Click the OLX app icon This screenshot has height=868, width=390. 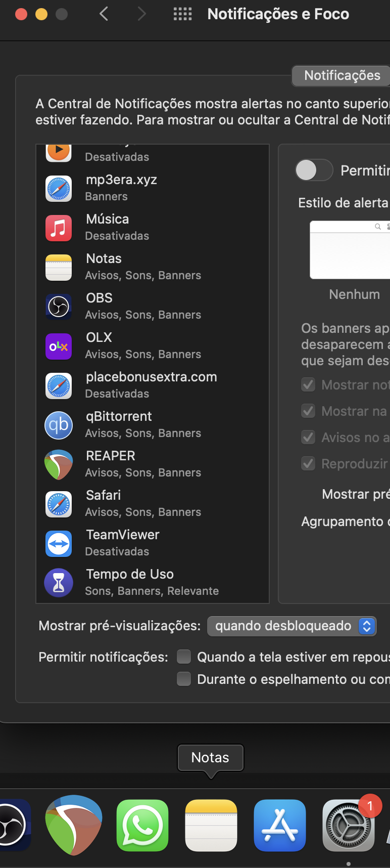pos(59,346)
